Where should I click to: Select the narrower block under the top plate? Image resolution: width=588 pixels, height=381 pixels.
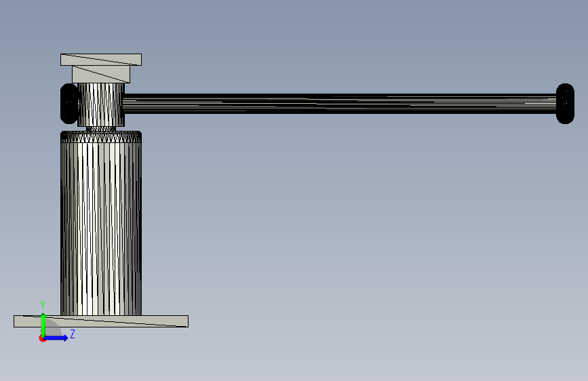[x=101, y=75]
